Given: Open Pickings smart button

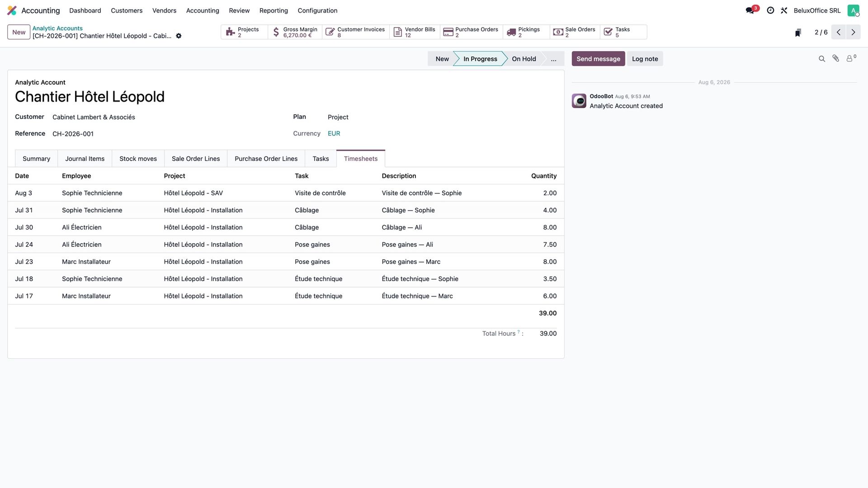Looking at the screenshot, I should [x=526, y=32].
